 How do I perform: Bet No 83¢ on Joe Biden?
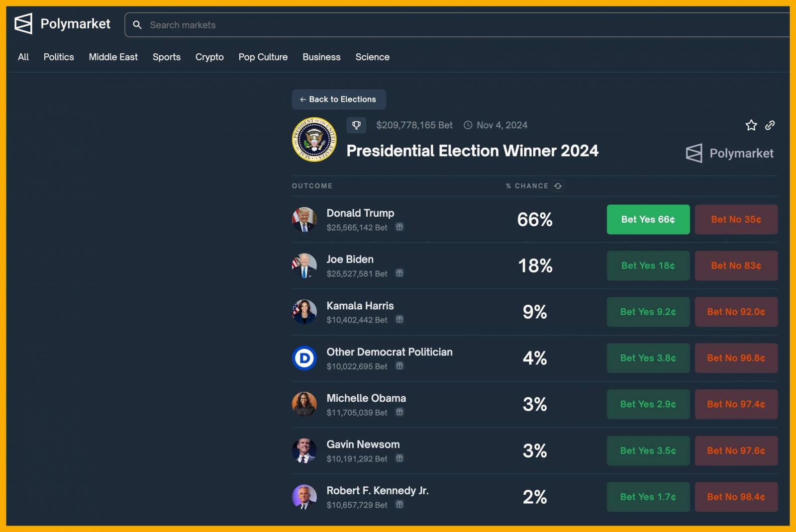(x=736, y=266)
